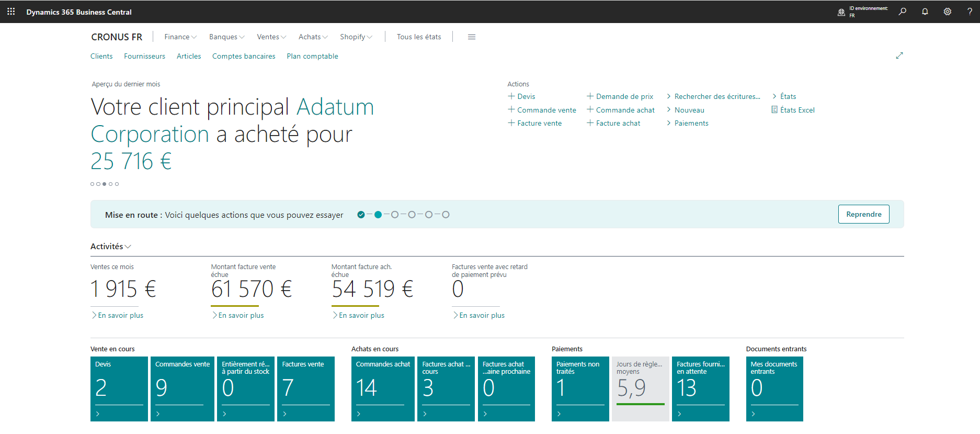Open the Clients list

coord(101,56)
